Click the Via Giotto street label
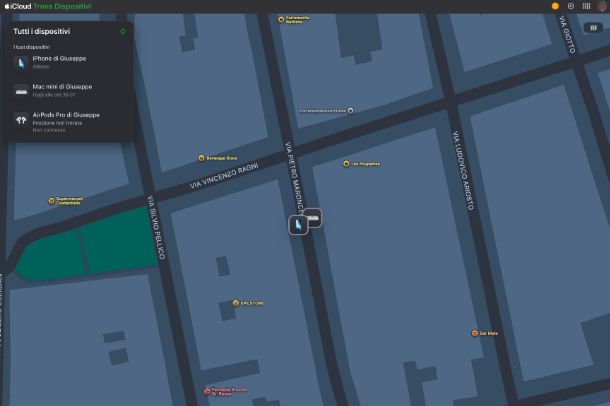 567,34
